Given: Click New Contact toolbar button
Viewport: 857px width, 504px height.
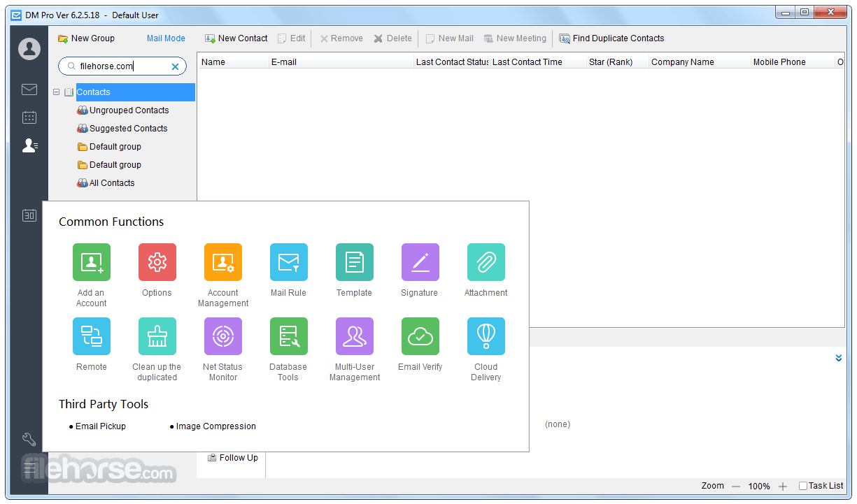Looking at the screenshot, I should tap(236, 38).
